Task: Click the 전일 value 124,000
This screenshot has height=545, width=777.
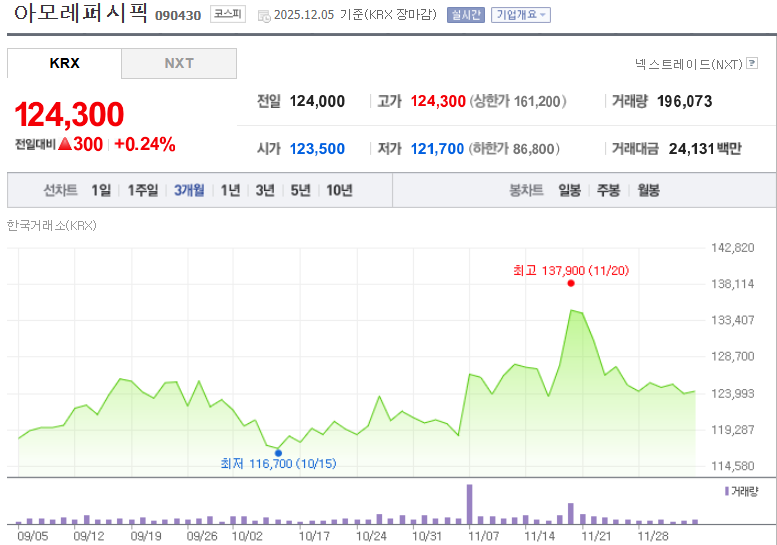Action: (x=317, y=102)
